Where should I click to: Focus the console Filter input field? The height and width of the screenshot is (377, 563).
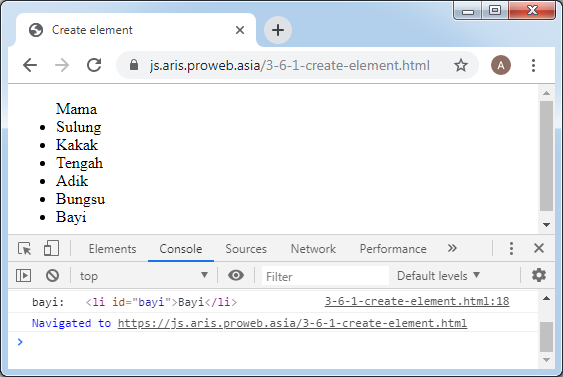[325, 276]
